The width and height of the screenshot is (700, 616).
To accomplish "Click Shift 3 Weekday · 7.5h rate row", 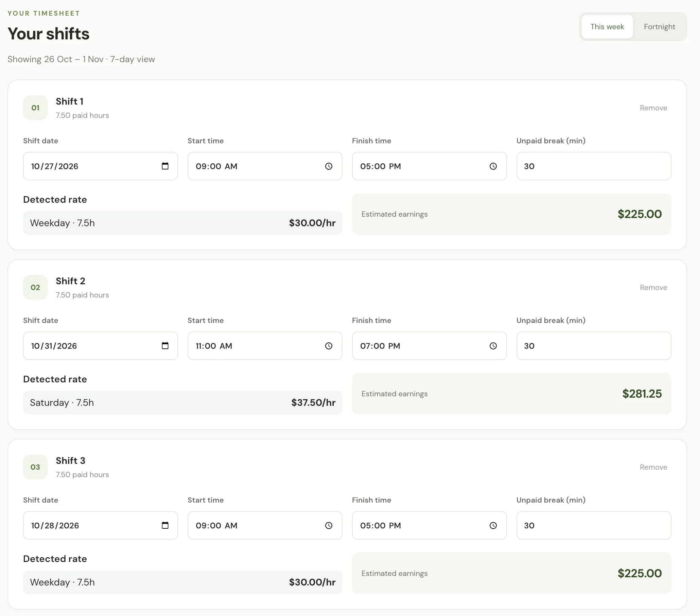I will 182,582.
